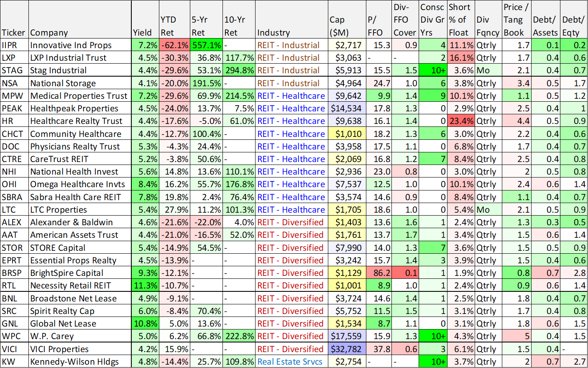The image size is (588, 368).
Task: Select the LTC Properties cell
Action: (x=79, y=210)
